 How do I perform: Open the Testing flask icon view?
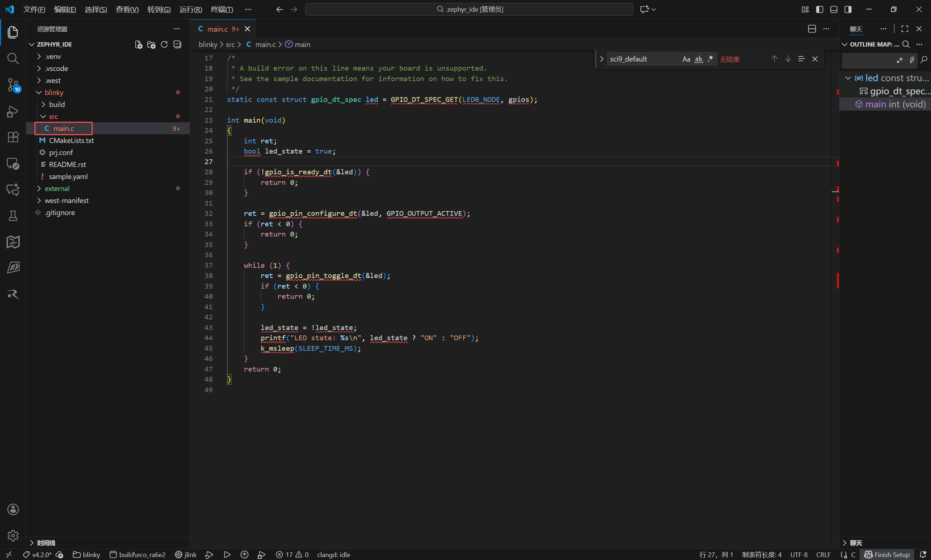pos(13,216)
